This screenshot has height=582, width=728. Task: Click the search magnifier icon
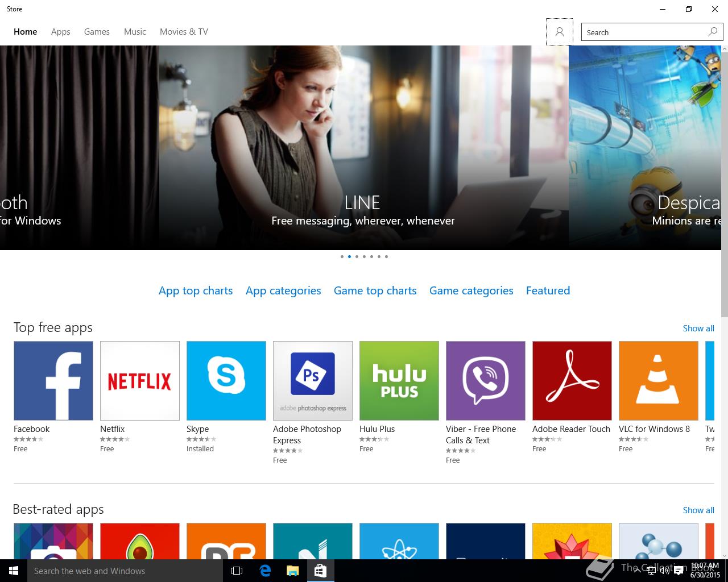(x=713, y=32)
